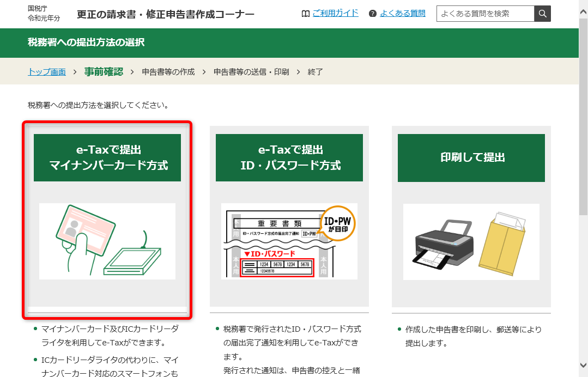The width and height of the screenshot is (588, 377).
Task: Click the 事前確認 breadcrumb step
Action: click(x=104, y=71)
